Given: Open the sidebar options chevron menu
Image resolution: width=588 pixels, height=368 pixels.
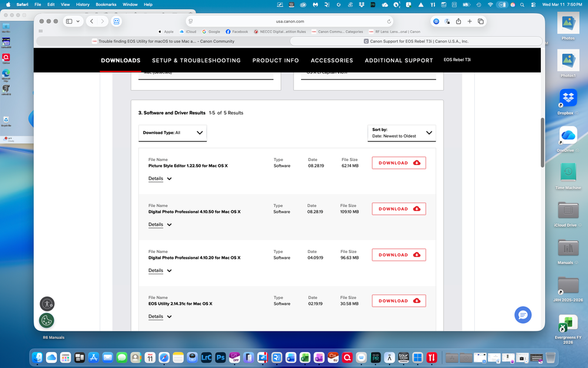Looking at the screenshot, I should click(78, 21).
